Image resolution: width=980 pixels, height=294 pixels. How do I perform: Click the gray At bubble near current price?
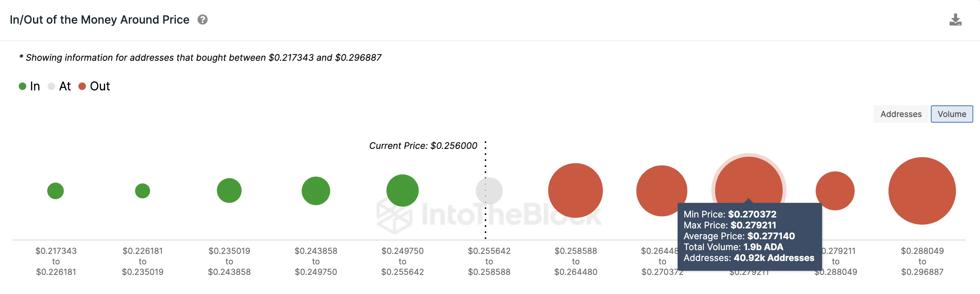(x=489, y=191)
